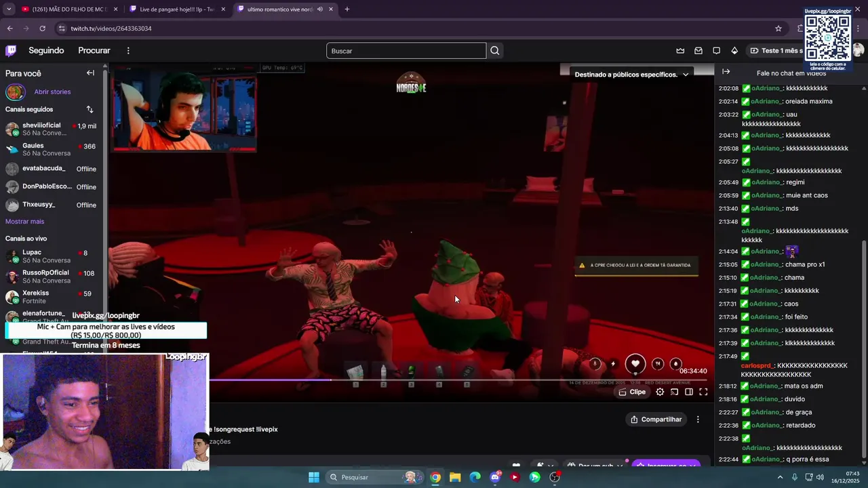Bookmark page with star icon
This screenshot has height=488, width=868.
(778, 28)
